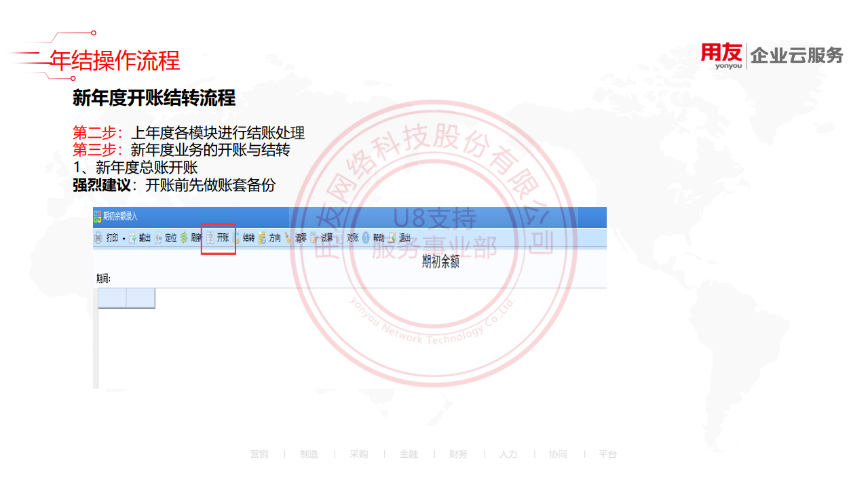The height and width of the screenshot is (487, 868).
Task: Click the 刷新 (refresh) toolbar button
Action: click(191, 238)
